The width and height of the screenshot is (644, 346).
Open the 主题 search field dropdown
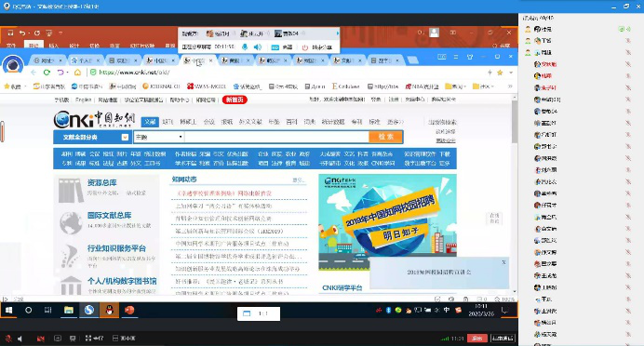pyautogui.click(x=158, y=137)
